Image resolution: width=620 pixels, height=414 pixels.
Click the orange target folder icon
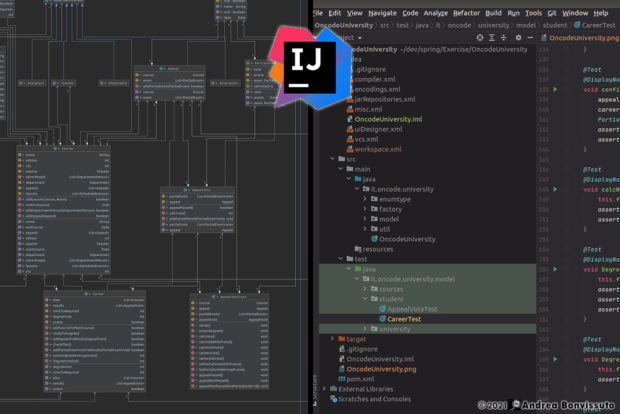[342, 339]
